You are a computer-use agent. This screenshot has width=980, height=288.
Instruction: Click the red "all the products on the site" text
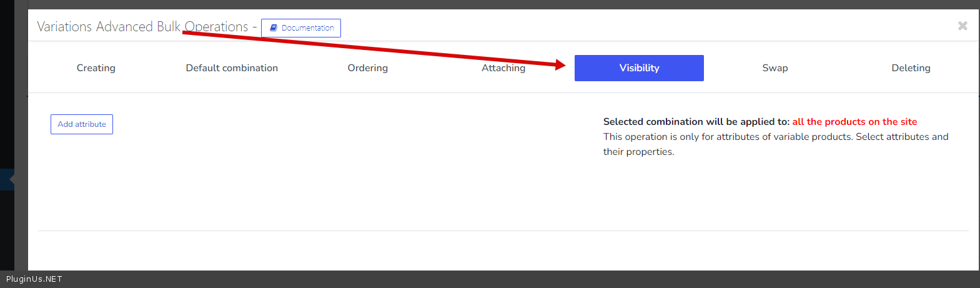854,122
